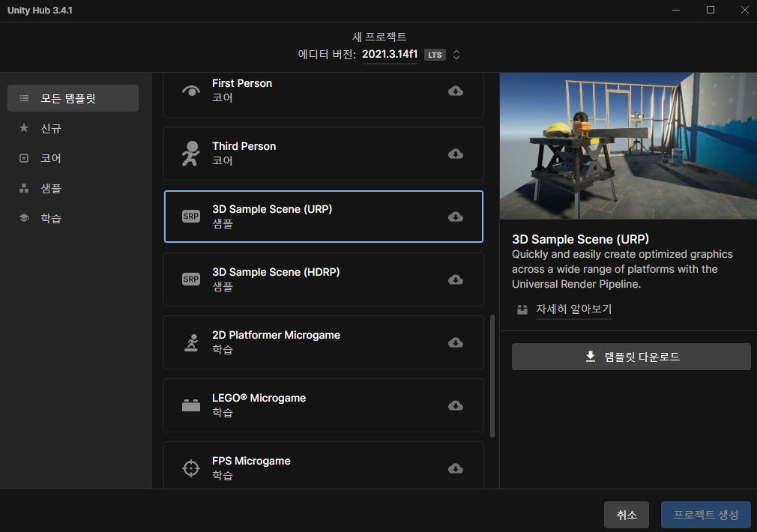
Task: Click the SRP badge on 3D Sample Scene (HDRP)
Action: pyautogui.click(x=191, y=279)
